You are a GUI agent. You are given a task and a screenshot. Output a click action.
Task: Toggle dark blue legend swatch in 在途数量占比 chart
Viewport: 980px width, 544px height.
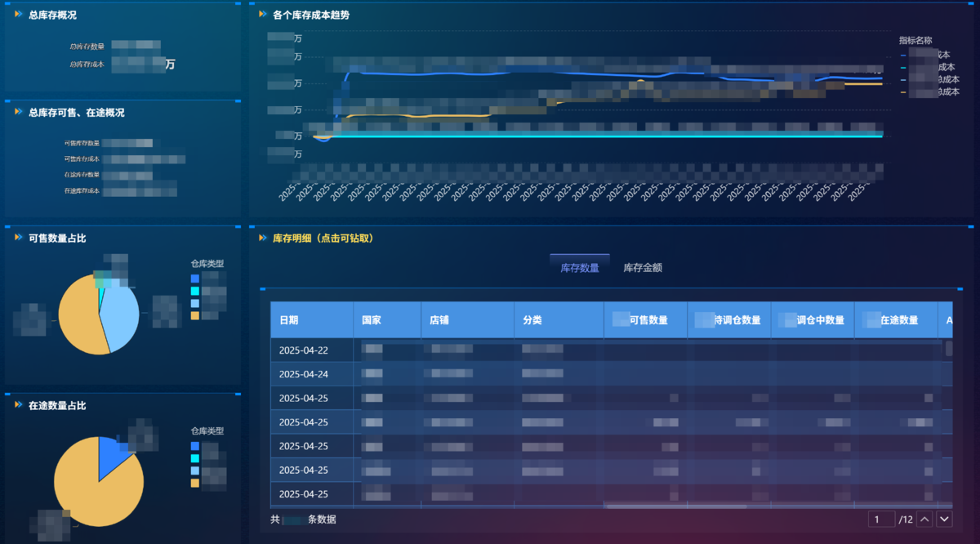click(x=194, y=446)
